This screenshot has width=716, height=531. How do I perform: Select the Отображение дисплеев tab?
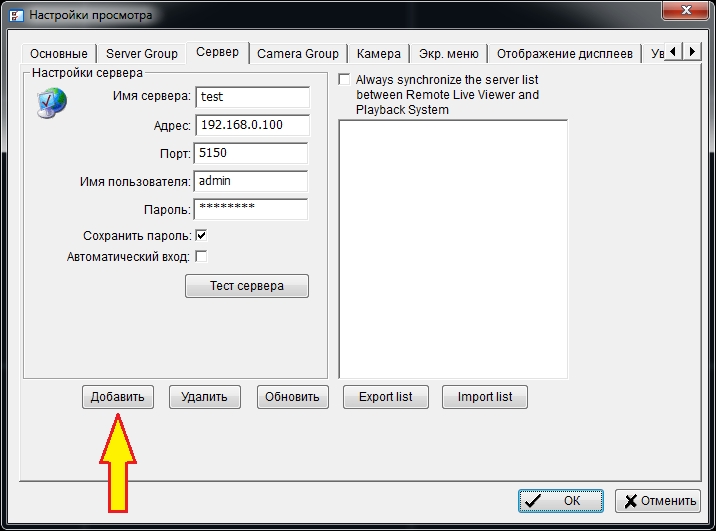pos(565,53)
